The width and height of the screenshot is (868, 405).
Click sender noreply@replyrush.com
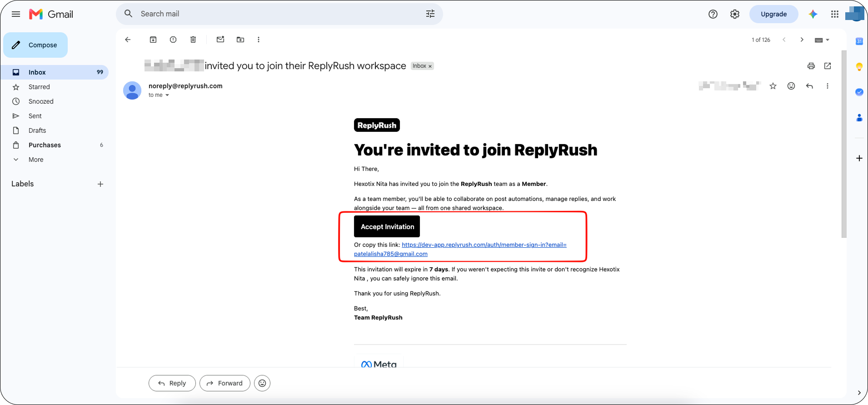(185, 86)
